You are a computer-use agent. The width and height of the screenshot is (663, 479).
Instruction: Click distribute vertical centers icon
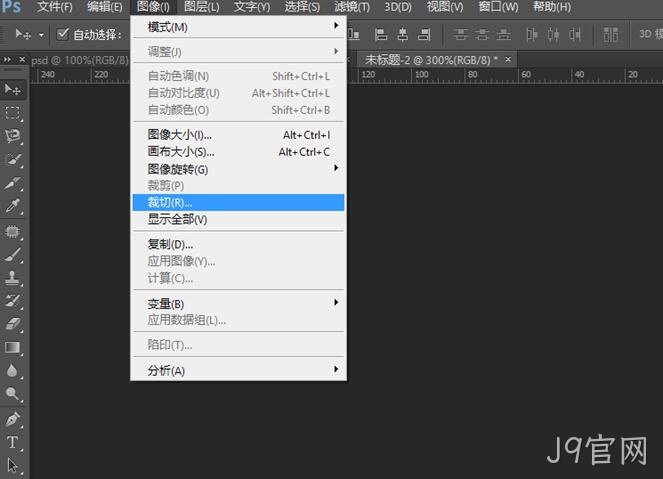click(482, 34)
